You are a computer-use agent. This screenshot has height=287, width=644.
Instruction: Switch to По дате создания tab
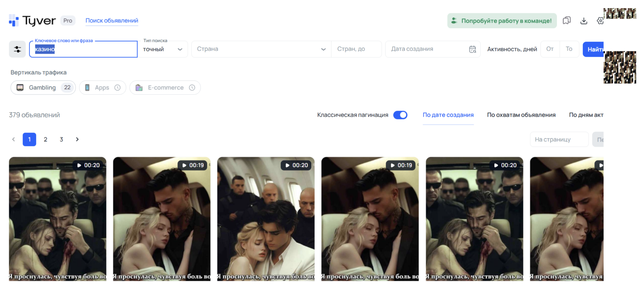(448, 115)
